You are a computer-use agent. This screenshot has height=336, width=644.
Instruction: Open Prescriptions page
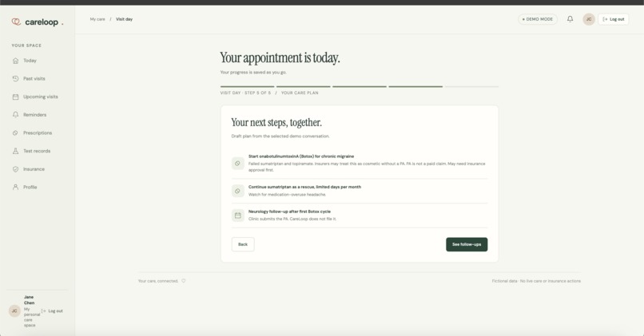click(38, 133)
